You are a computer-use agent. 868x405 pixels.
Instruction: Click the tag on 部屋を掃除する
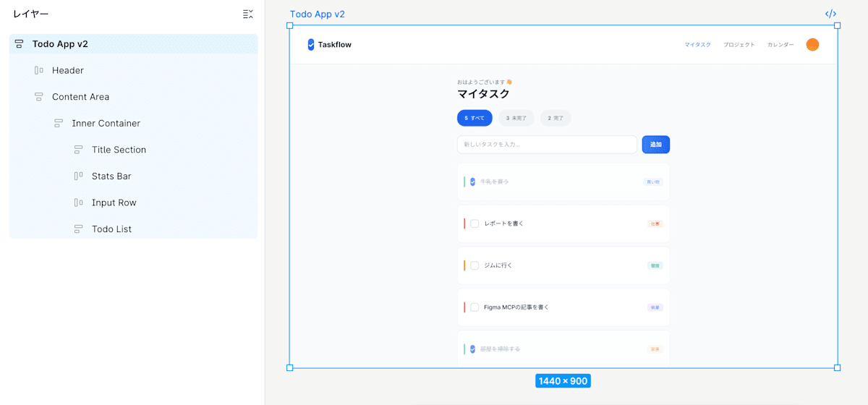655,349
